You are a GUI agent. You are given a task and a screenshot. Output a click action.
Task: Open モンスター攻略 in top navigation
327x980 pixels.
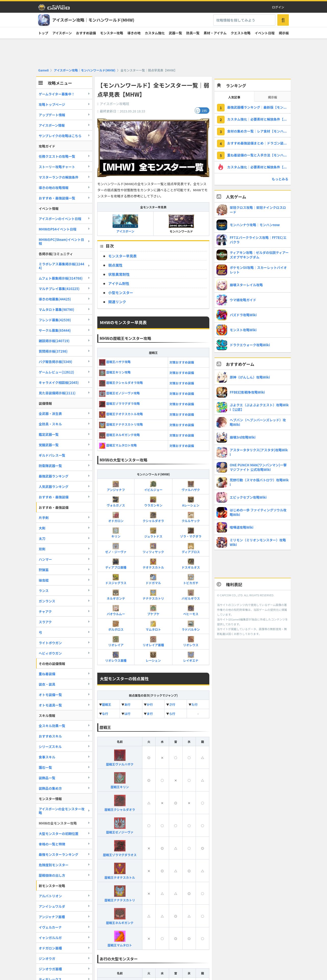pyautogui.click(x=112, y=33)
